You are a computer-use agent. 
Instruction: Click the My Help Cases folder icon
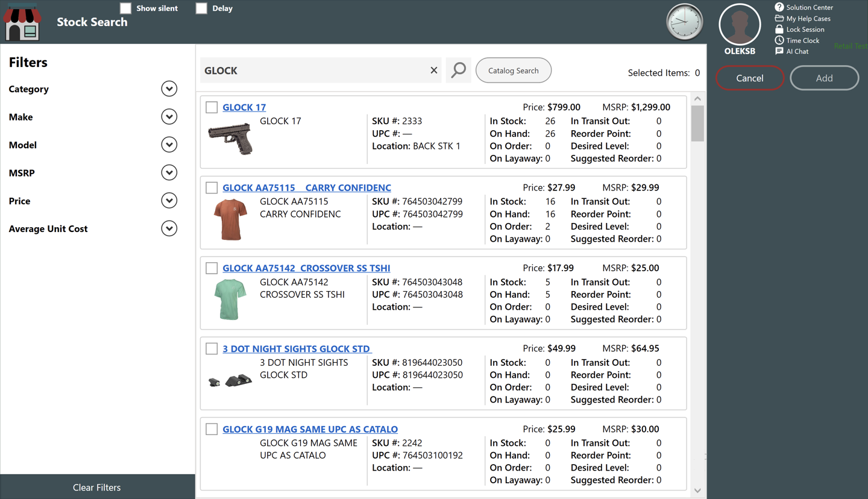tap(779, 18)
